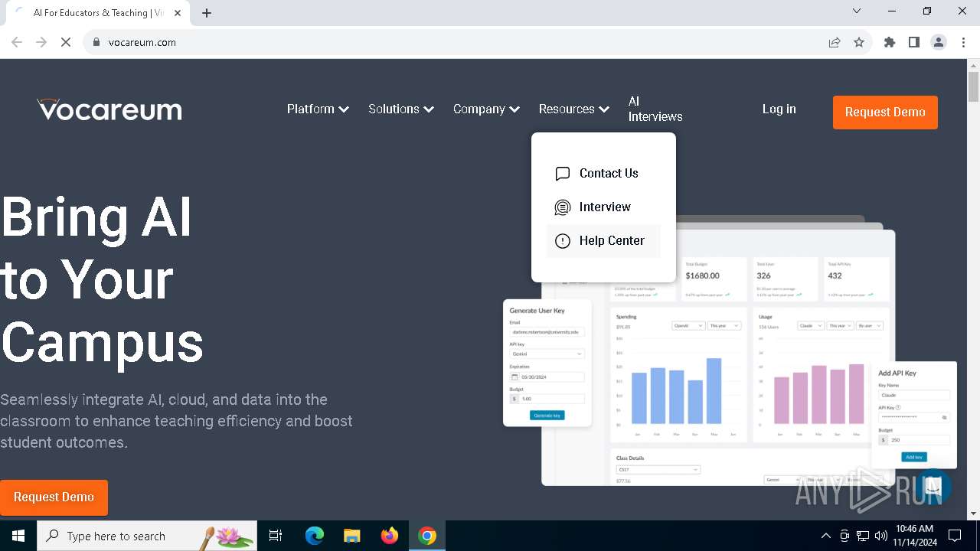Click the Vocareum logo
The height and width of the screenshot is (551, 980).
[109, 109]
